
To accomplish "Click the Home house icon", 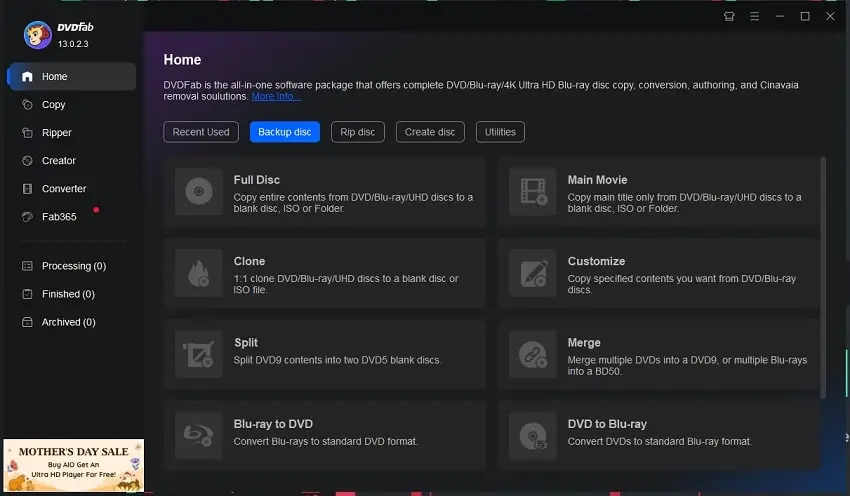I will [27, 76].
